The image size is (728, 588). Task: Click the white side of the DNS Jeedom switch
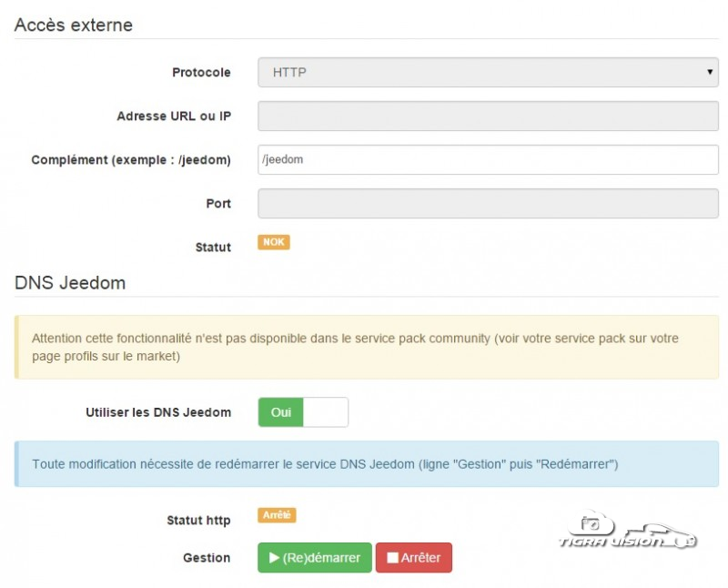tap(325, 412)
